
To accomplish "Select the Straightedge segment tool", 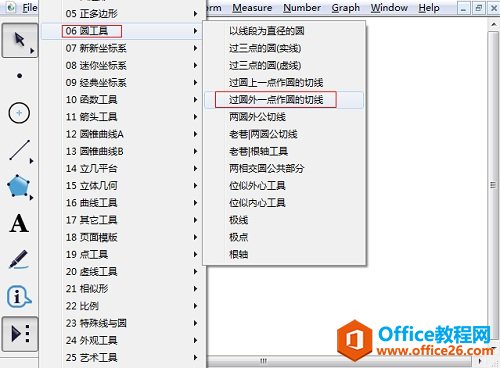I will [20, 150].
